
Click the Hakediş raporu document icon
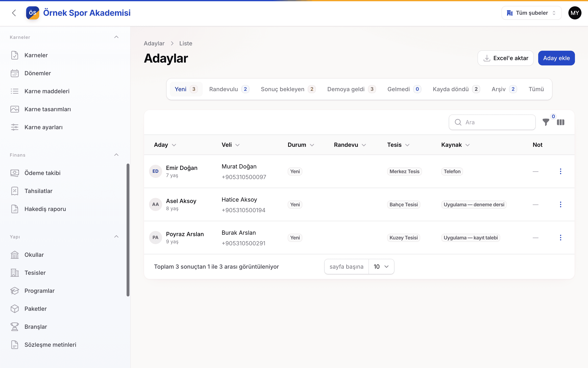[x=14, y=209]
